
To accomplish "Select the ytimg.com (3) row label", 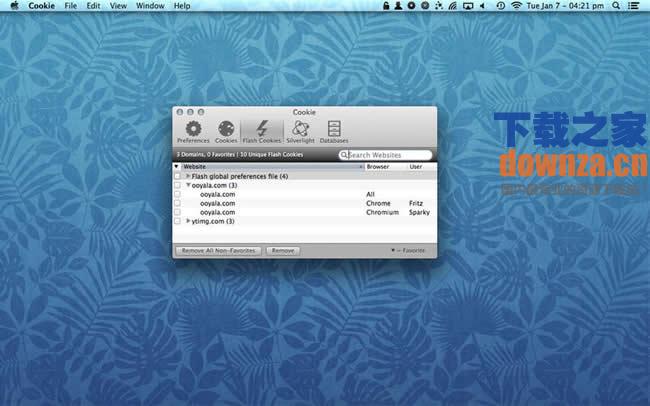I will 213,221.
